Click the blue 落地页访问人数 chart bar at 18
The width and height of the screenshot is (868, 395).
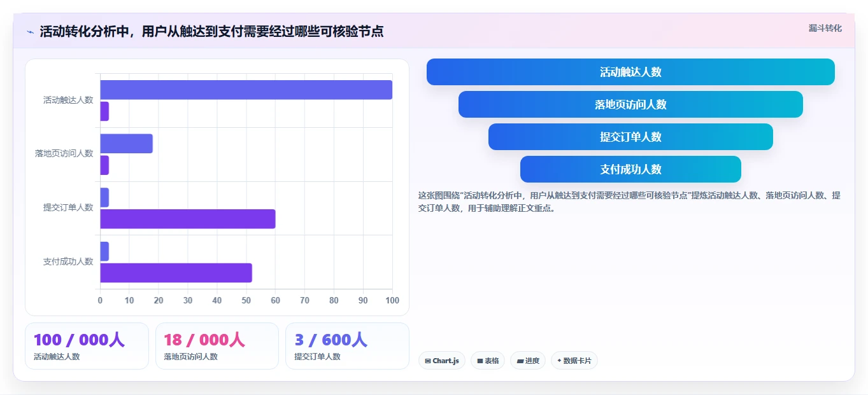click(126, 144)
